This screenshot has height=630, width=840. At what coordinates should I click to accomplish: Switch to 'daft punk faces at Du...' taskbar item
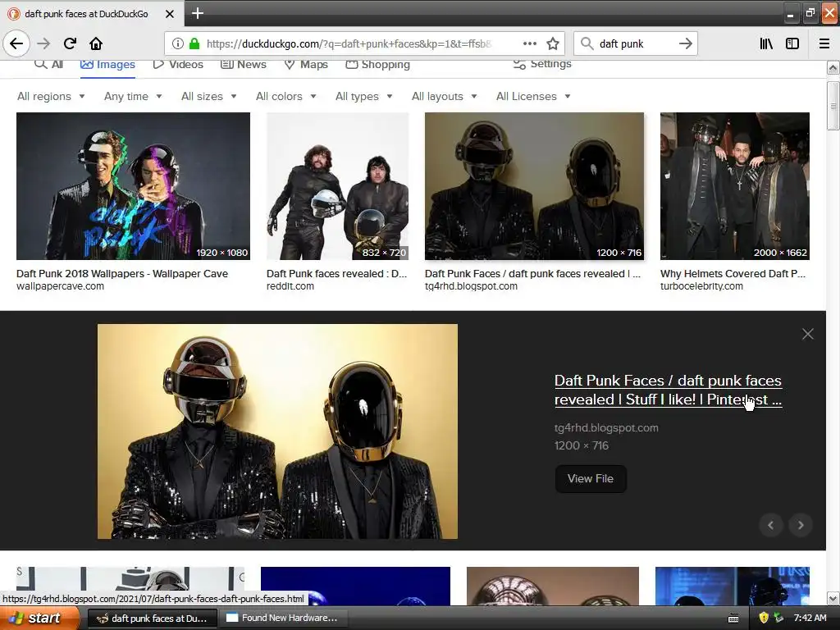point(152,619)
